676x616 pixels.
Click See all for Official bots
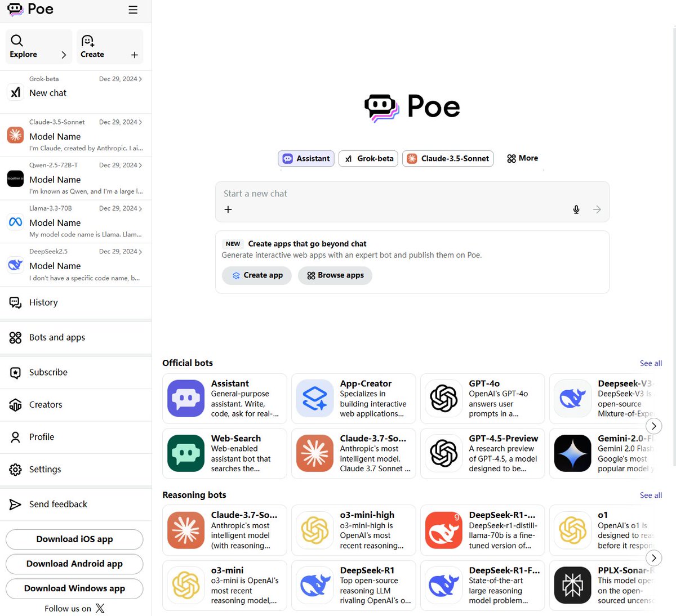pos(651,363)
